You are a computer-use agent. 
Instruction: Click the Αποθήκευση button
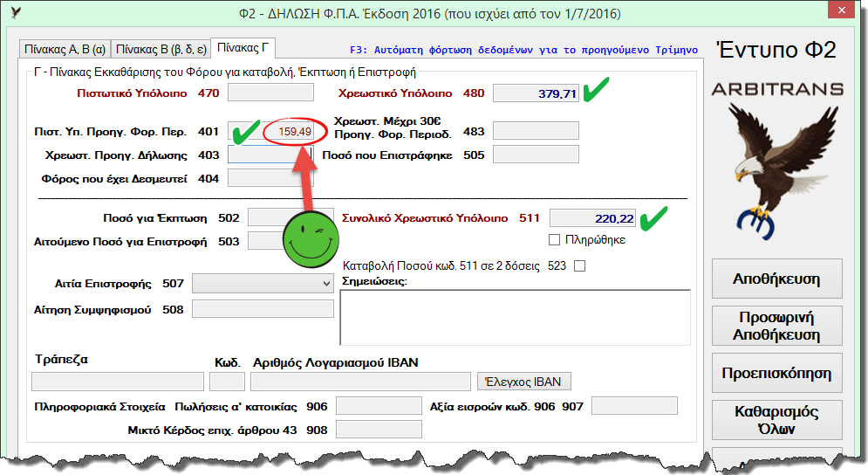coord(776,279)
